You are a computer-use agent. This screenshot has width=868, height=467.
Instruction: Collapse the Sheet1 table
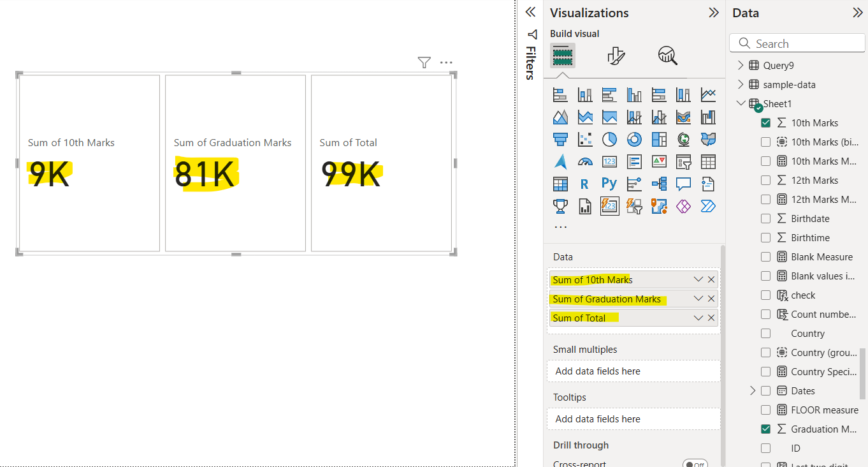741,103
